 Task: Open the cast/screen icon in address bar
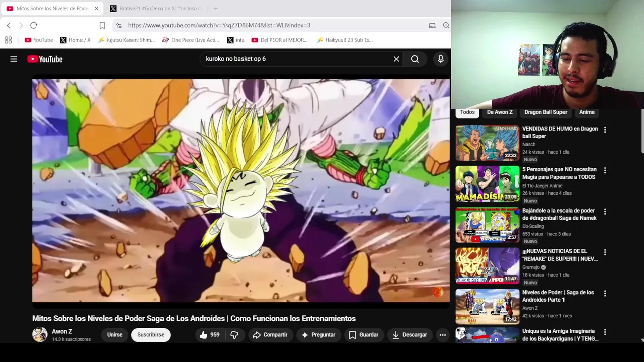click(x=432, y=25)
